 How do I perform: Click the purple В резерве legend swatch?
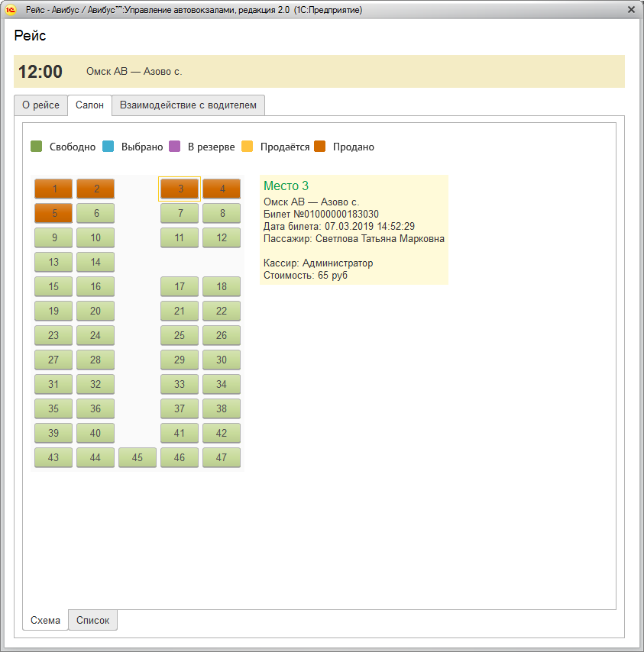(175, 147)
